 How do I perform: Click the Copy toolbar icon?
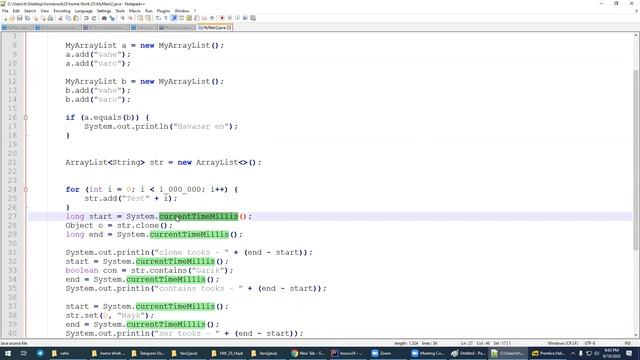(x=68, y=18)
